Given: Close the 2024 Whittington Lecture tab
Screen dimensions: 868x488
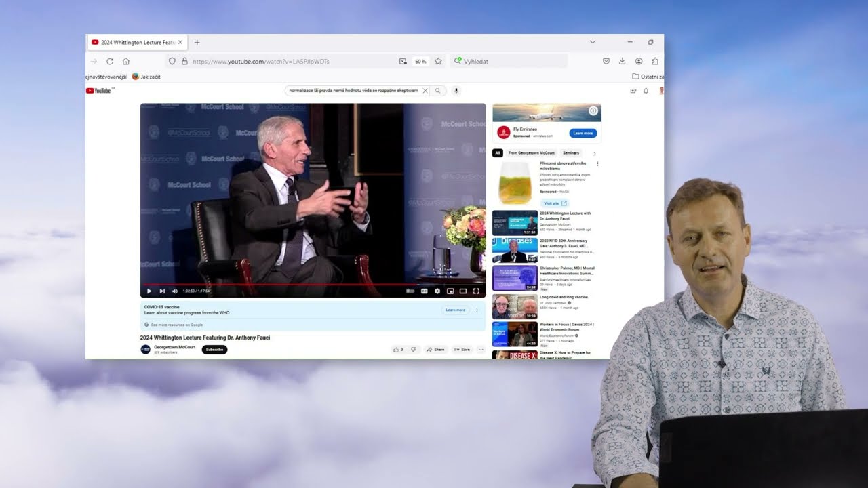Looking at the screenshot, I should coord(180,42).
